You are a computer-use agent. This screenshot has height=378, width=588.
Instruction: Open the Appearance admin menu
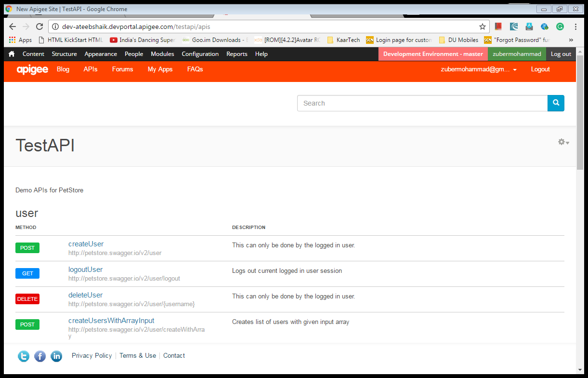(x=101, y=54)
